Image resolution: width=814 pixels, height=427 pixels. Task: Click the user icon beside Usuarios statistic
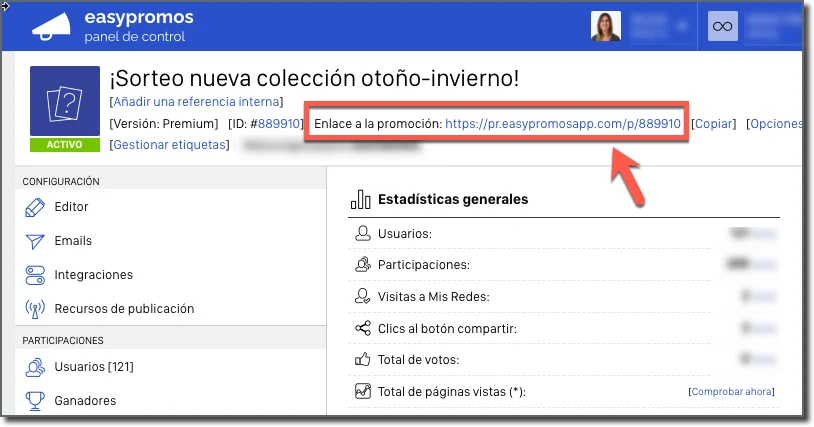point(363,233)
